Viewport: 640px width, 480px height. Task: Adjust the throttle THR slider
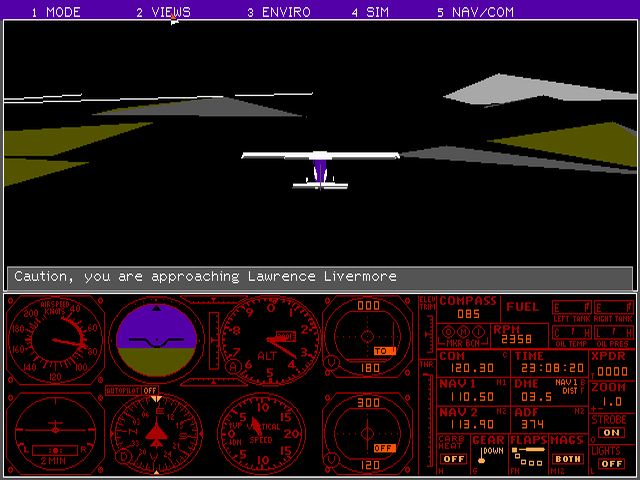(427, 420)
